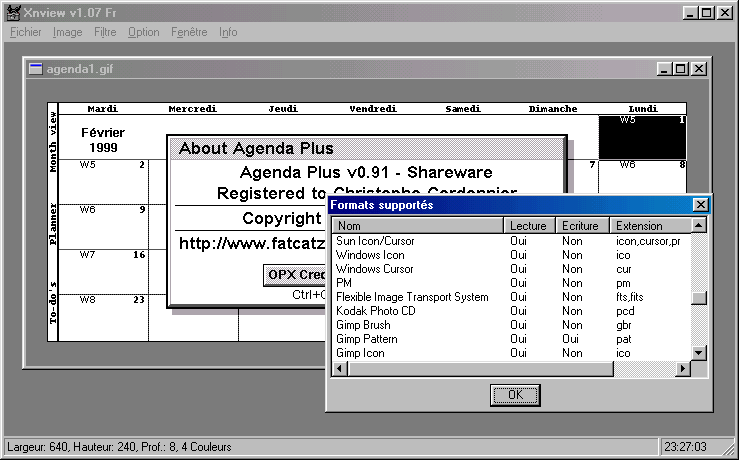Select the Kodak Photo CD row
This screenshot has height=460, width=739.
pyautogui.click(x=511, y=311)
